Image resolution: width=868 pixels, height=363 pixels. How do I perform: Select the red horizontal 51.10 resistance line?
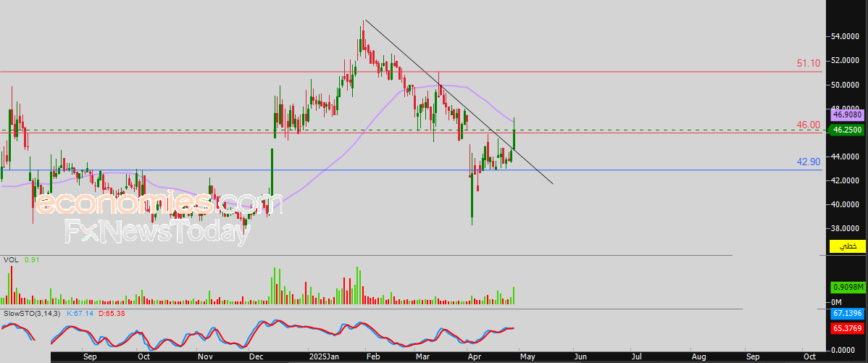tap(411, 72)
